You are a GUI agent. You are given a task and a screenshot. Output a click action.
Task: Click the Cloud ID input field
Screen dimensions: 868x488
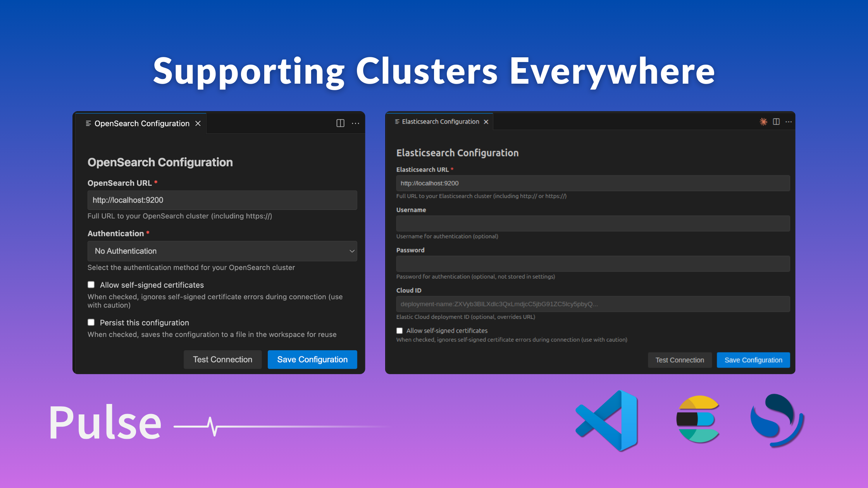(592, 304)
